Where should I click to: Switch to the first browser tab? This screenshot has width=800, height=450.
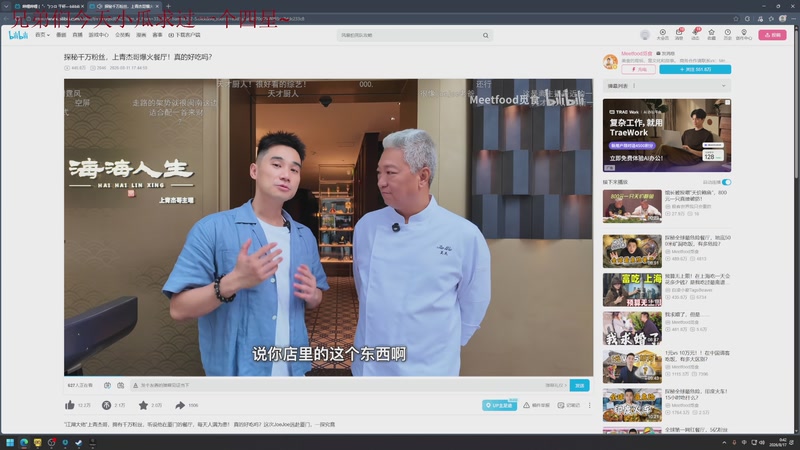tap(49, 6)
